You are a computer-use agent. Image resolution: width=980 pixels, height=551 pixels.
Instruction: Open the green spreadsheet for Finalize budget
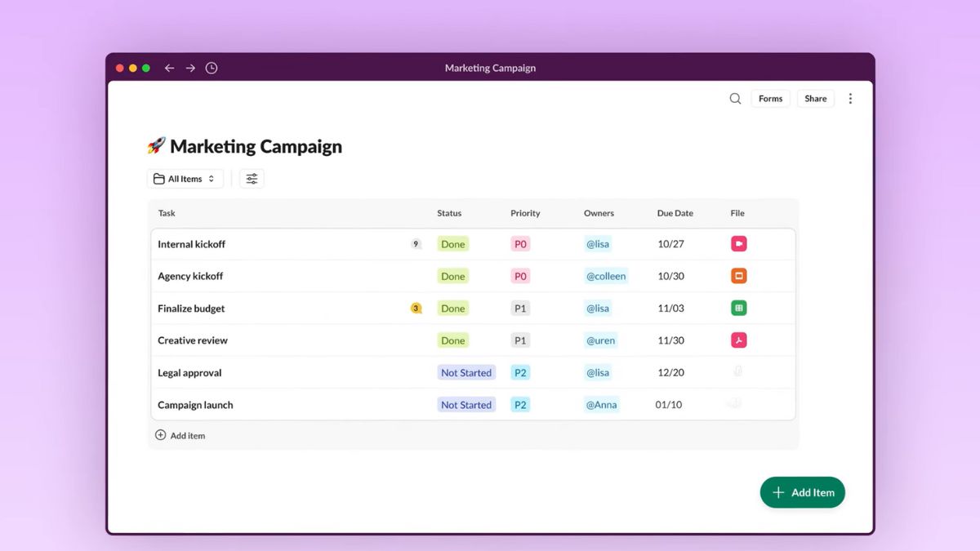pos(738,308)
